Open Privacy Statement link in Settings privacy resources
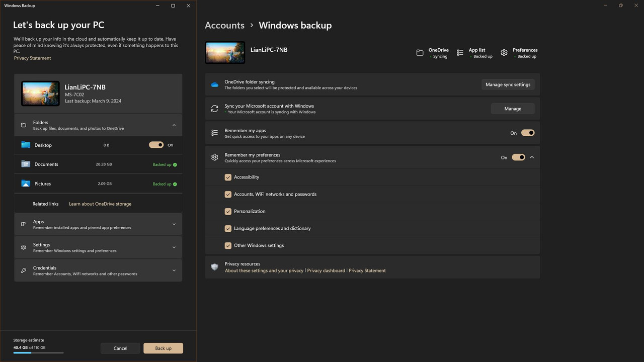This screenshot has height=362, width=644. tap(367, 270)
